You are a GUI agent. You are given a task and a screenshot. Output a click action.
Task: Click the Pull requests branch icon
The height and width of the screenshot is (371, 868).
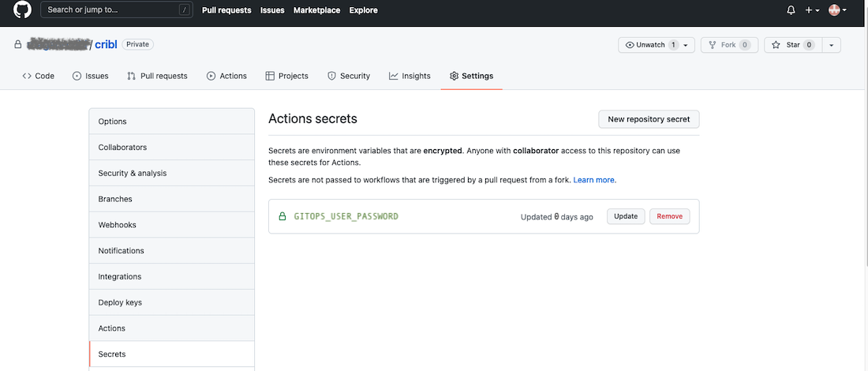pos(131,76)
